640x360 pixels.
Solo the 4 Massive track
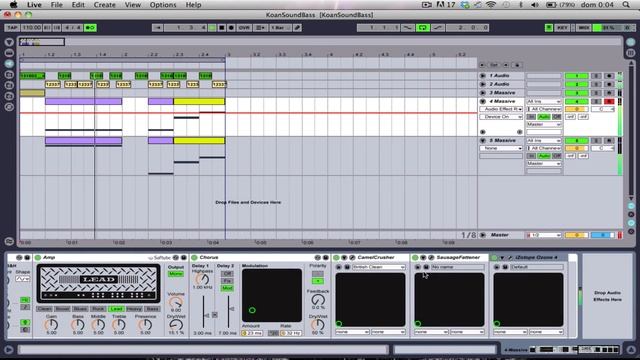pos(596,101)
